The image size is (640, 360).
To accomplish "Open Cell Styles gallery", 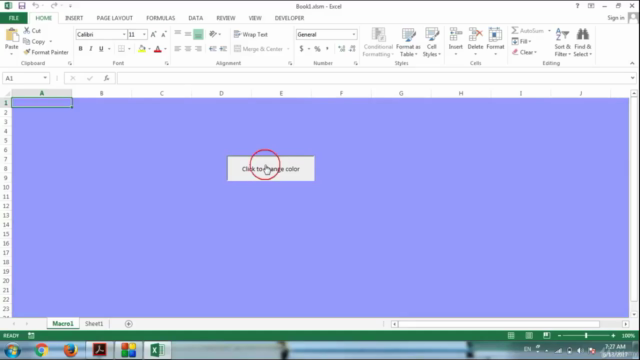I will [x=431, y=42].
